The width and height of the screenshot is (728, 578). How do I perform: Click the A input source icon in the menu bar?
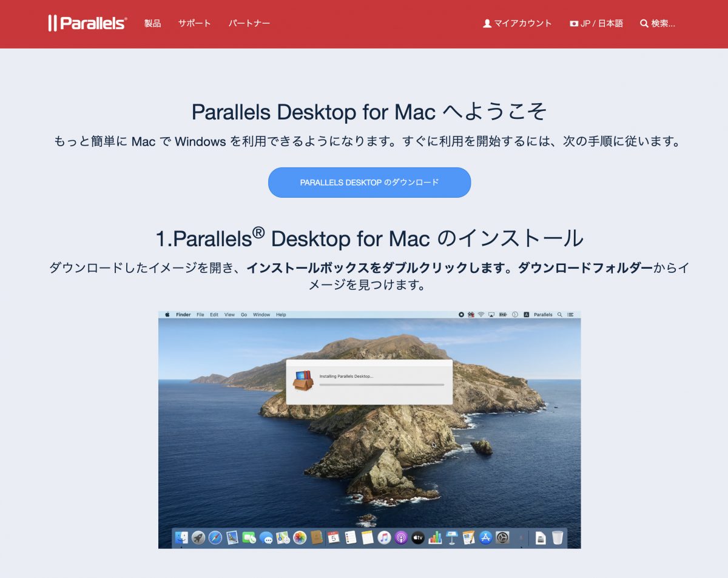[526, 315]
